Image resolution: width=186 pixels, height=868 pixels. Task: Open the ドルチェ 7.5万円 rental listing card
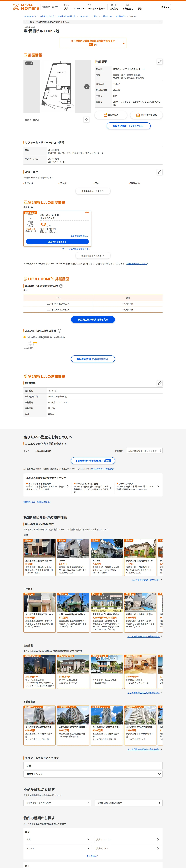[x=107, y=557]
